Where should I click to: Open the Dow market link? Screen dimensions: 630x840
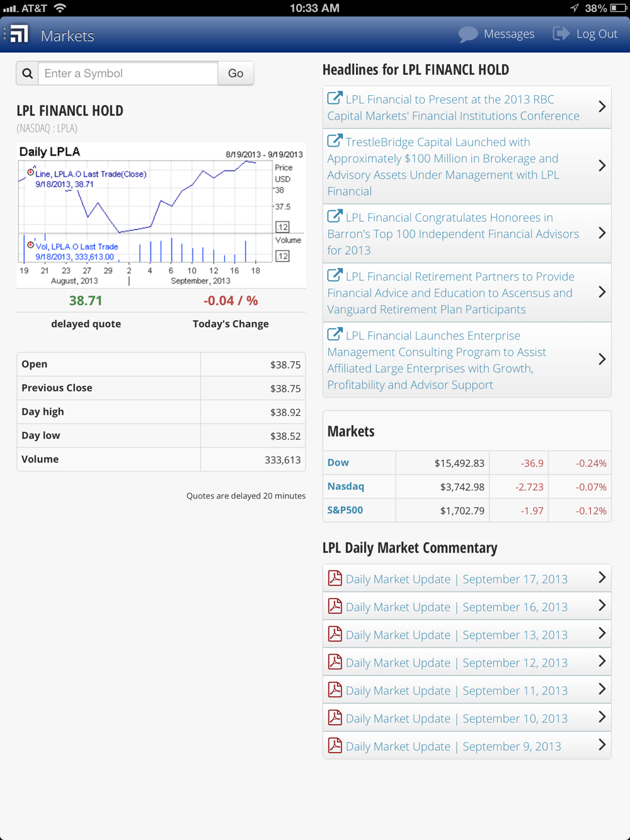(x=338, y=463)
